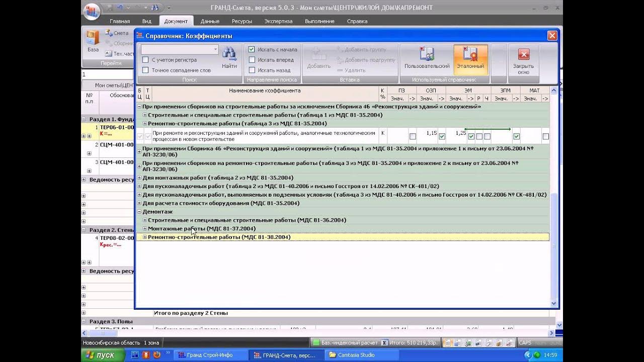Click the green Баз.-индексный расчет indicator
644x362 pixels.
click(x=316, y=342)
